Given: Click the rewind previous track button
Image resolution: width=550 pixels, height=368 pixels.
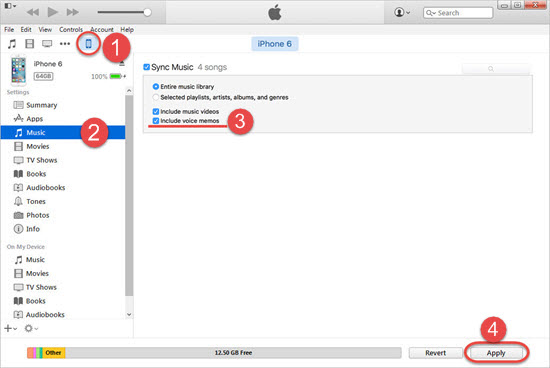Looking at the screenshot, I should tap(33, 13).
